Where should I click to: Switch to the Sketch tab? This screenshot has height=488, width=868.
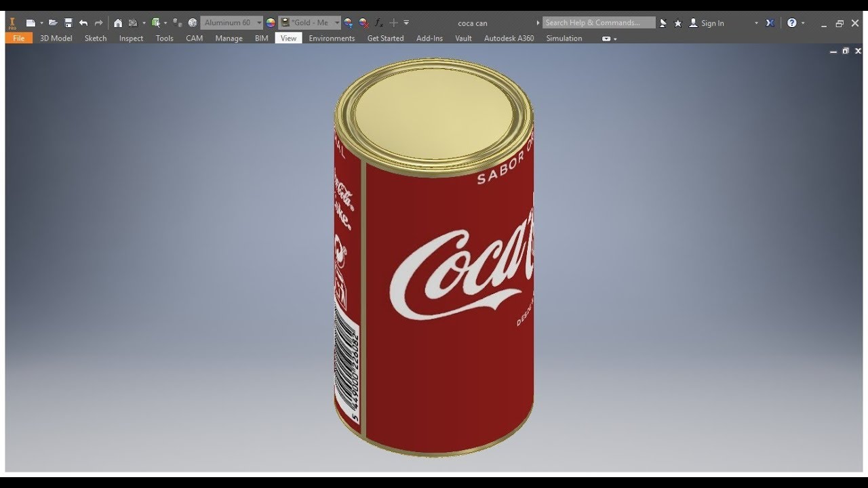pos(96,39)
